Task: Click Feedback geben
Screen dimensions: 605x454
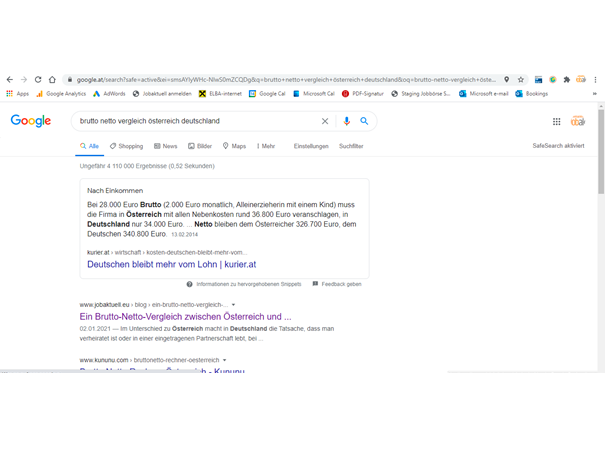Action: tap(337, 284)
